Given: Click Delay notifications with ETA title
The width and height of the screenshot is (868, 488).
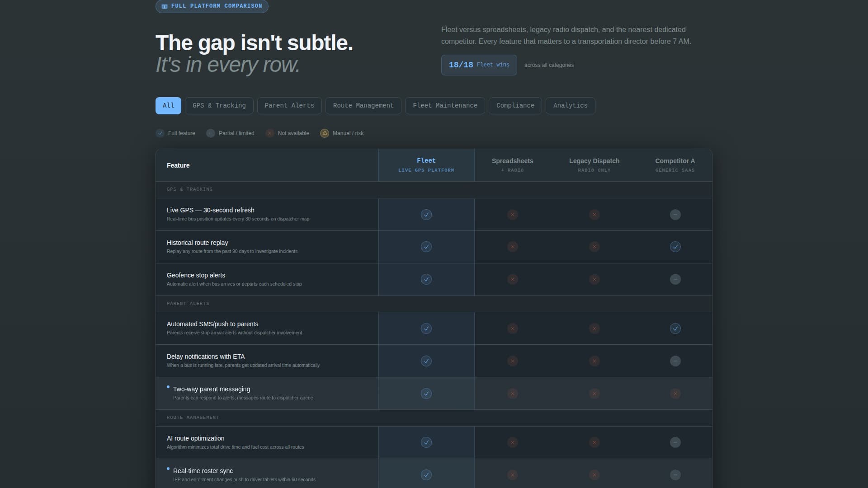Looking at the screenshot, I should point(206,357).
